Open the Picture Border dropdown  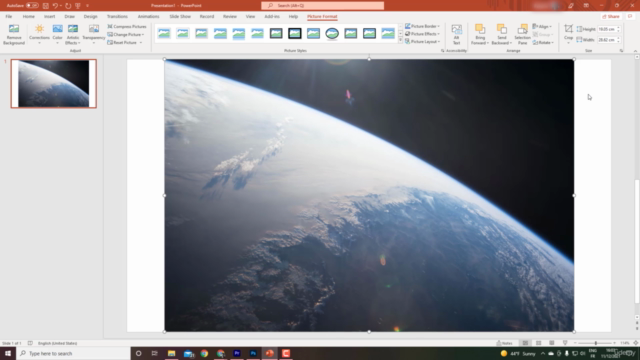(x=422, y=26)
